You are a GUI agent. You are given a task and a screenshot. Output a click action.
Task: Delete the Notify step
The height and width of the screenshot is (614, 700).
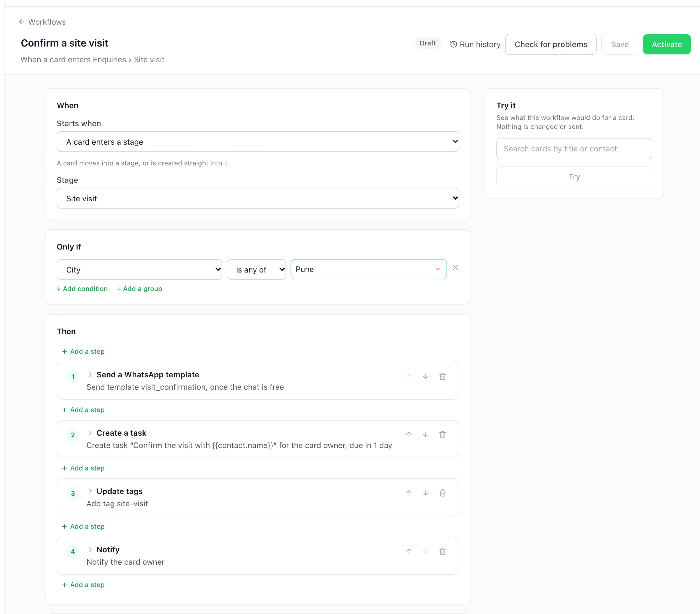click(442, 551)
